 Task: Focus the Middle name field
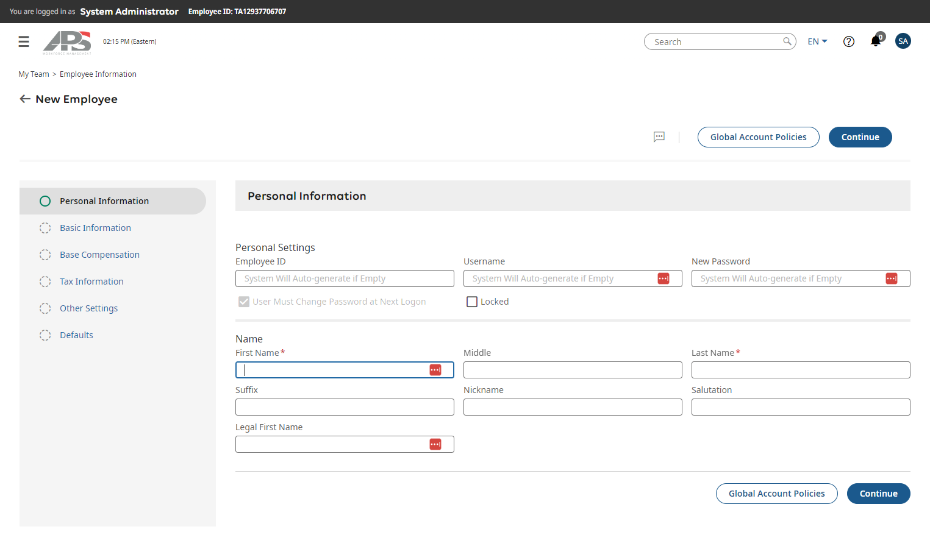click(x=573, y=370)
